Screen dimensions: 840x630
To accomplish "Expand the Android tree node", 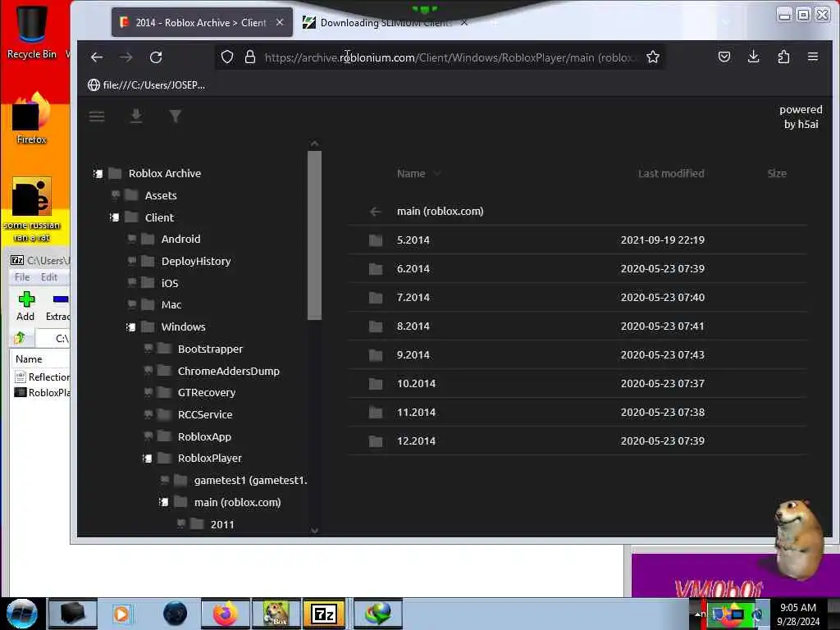I will tap(132, 239).
